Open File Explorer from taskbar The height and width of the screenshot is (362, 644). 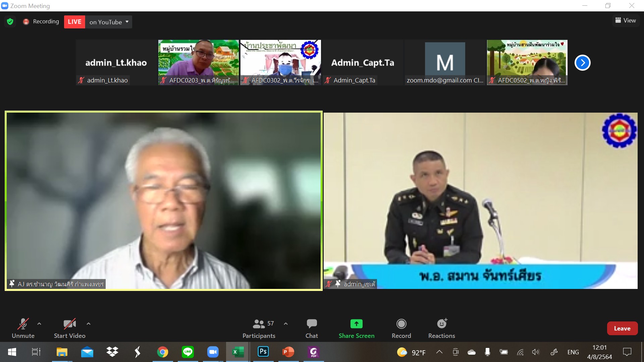click(x=62, y=352)
